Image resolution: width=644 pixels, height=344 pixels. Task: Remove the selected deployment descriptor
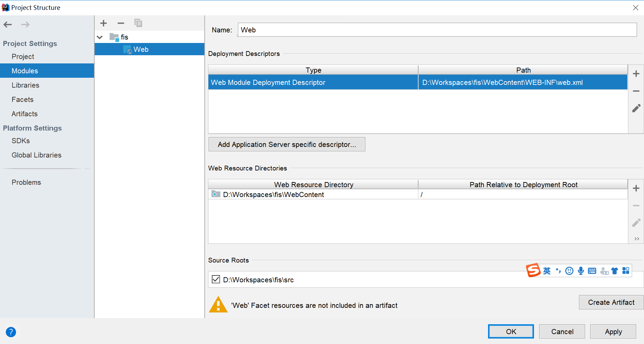pos(636,91)
